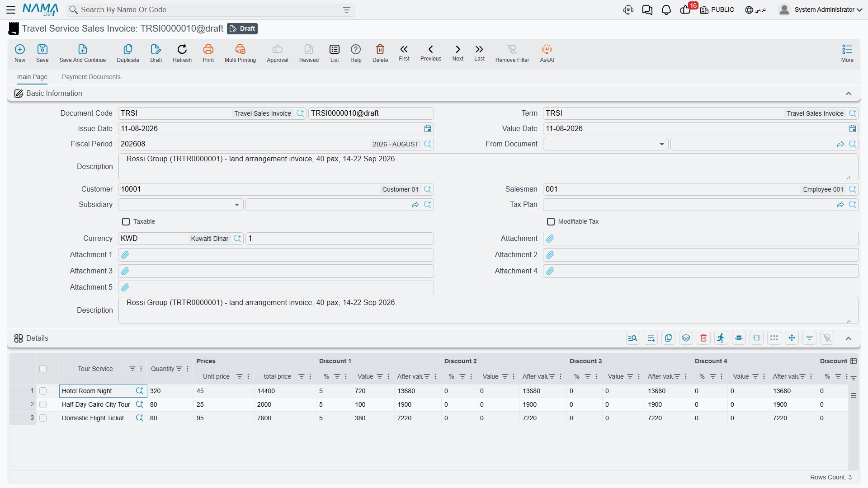Collapse the Basic Information section
Screen dimensions: 868x488
(849, 94)
